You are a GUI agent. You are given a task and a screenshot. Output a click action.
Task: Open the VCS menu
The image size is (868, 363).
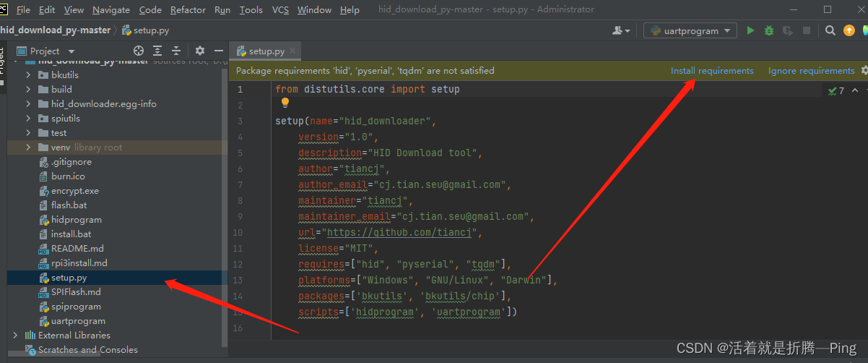click(x=280, y=10)
